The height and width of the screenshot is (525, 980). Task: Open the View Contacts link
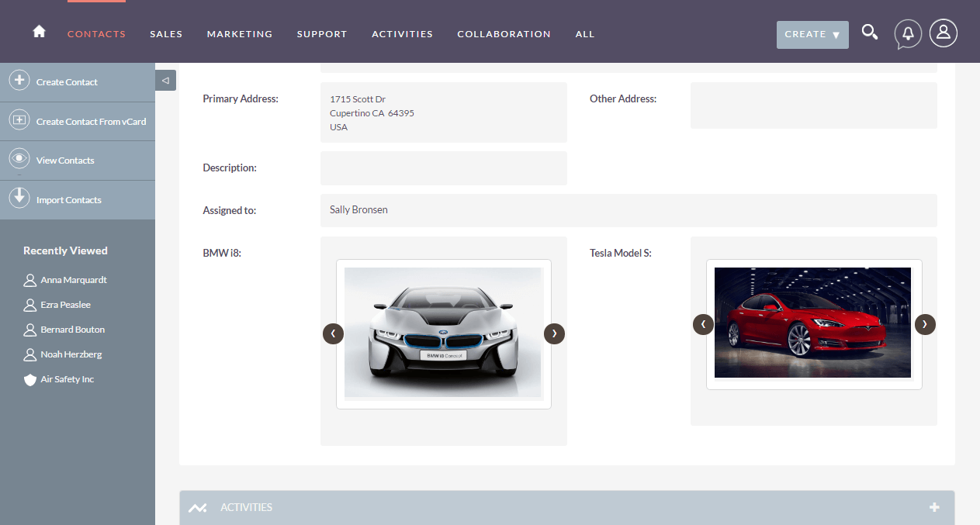(x=65, y=161)
